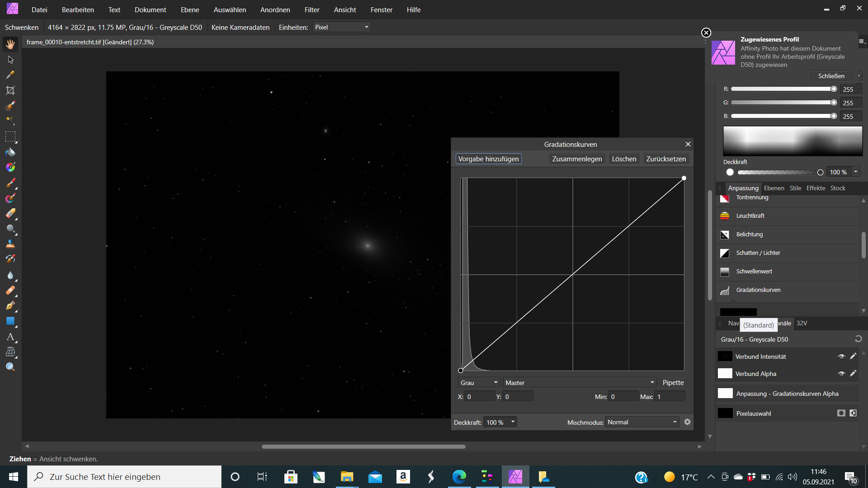Click the Pipette button
This screenshot has height=488, width=868.
point(673,383)
